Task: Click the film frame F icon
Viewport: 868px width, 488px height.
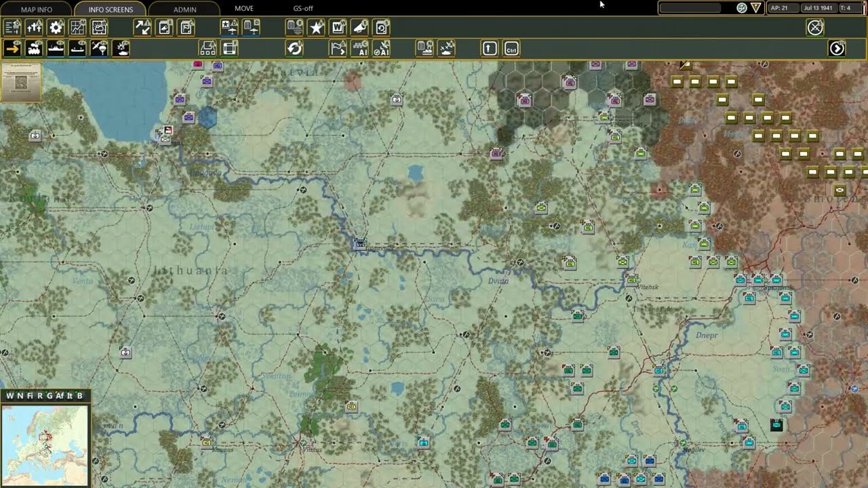Action: click(230, 48)
